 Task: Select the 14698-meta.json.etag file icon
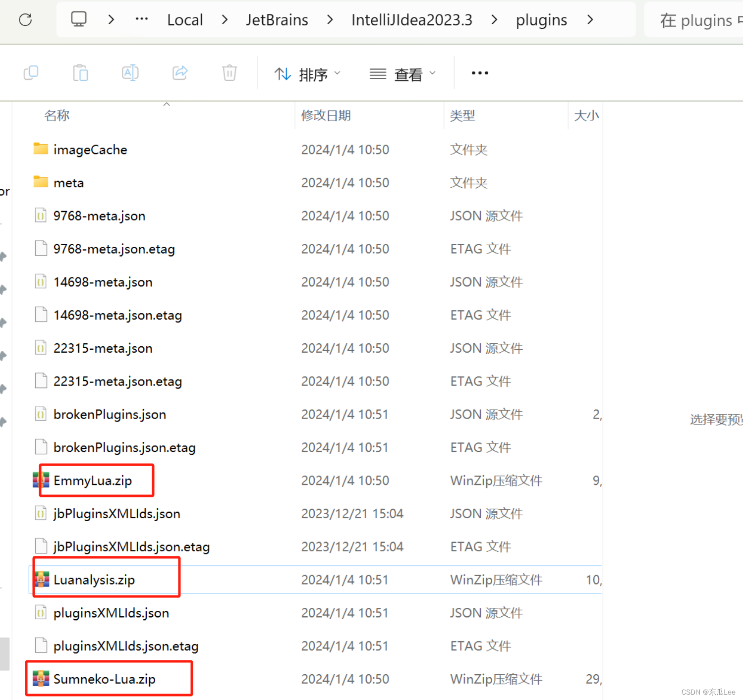click(x=41, y=315)
